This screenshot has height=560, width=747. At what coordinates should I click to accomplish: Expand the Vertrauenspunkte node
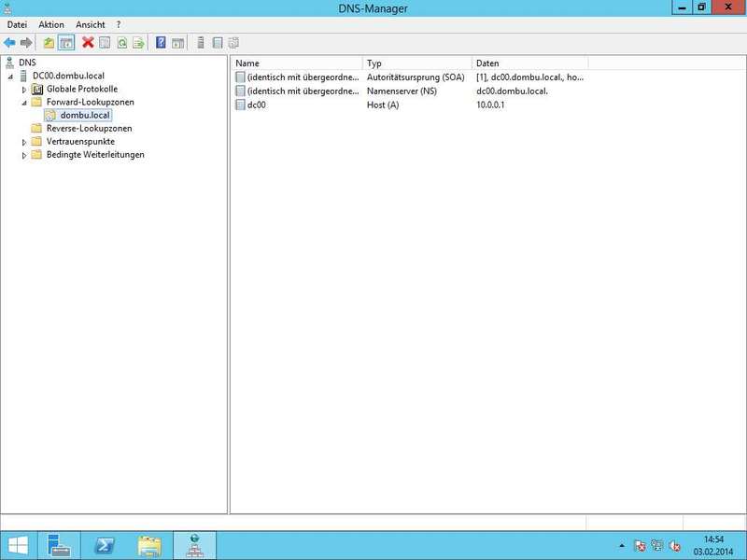(24, 142)
